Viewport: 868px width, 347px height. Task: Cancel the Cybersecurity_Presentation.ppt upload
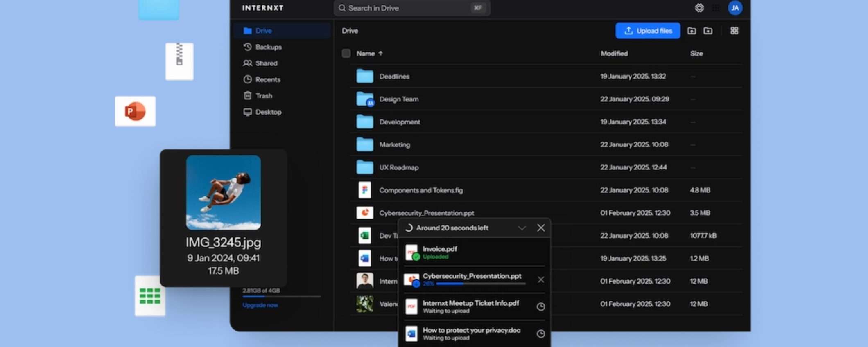point(540,279)
